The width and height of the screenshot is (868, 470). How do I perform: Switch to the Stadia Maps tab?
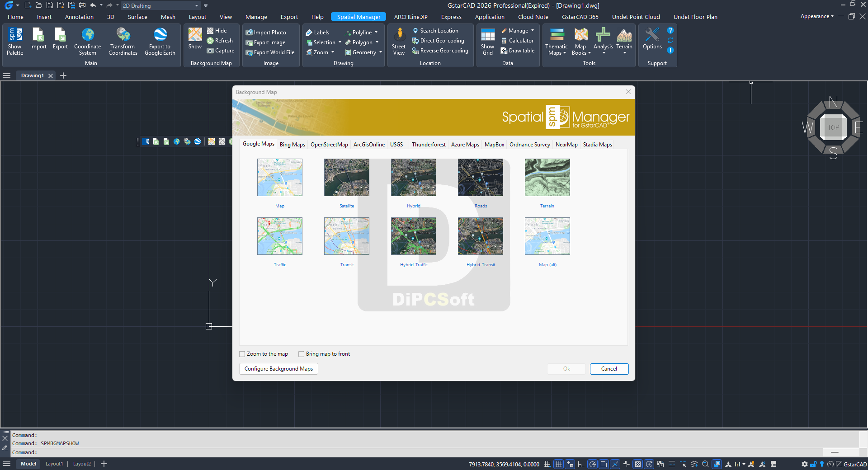coord(597,145)
